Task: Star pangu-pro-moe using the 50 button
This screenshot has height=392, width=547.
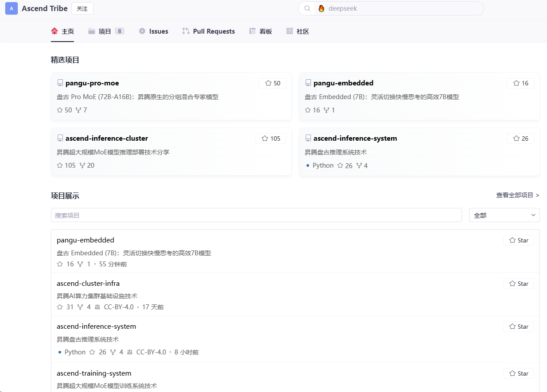Action: (273, 83)
